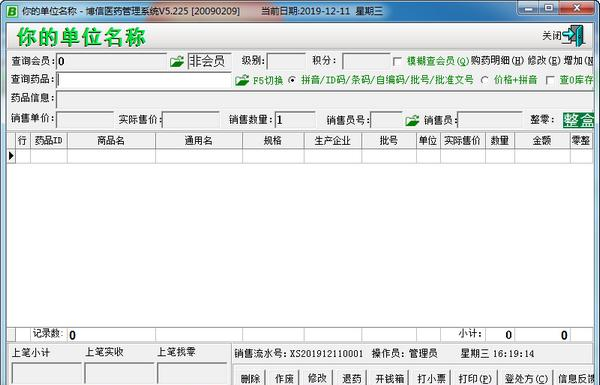Screen dimensions: 600x385
Task: Click the 上笔实收 display box
Action: tap(119, 374)
